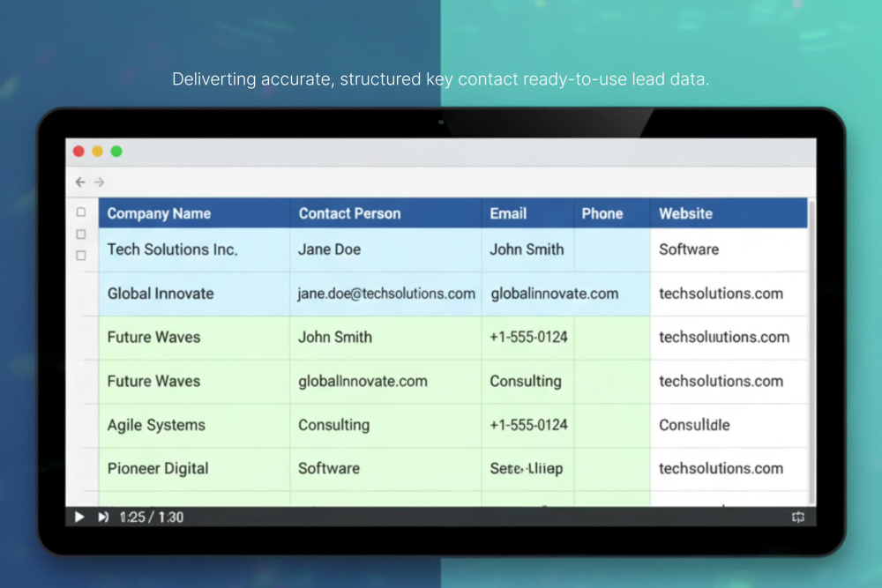Click the play button in video bar

(x=79, y=517)
